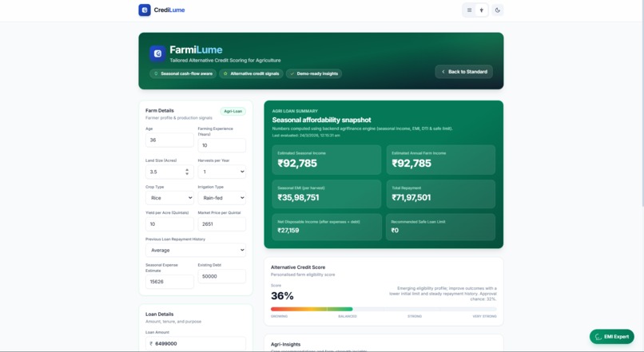The height and width of the screenshot is (352, 644).
Task: Open the Irrigation Type dropdown showing Rain-fed
Action: click(222, 198)
